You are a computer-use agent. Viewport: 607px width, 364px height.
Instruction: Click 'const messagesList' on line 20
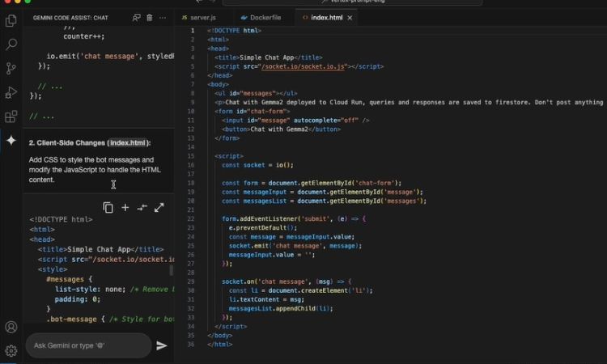(254, 201)
